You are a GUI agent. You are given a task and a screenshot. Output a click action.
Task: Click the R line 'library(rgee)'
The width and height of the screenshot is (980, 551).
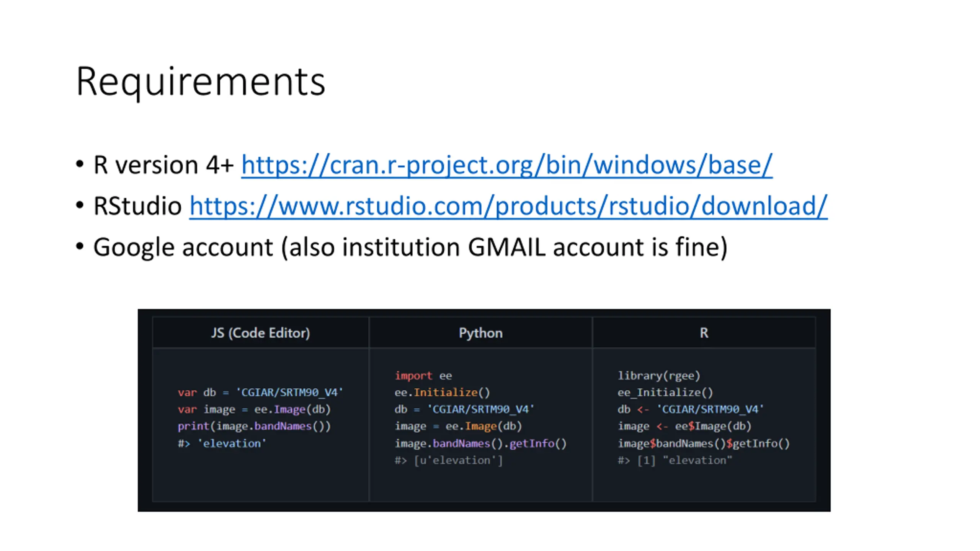659,376
